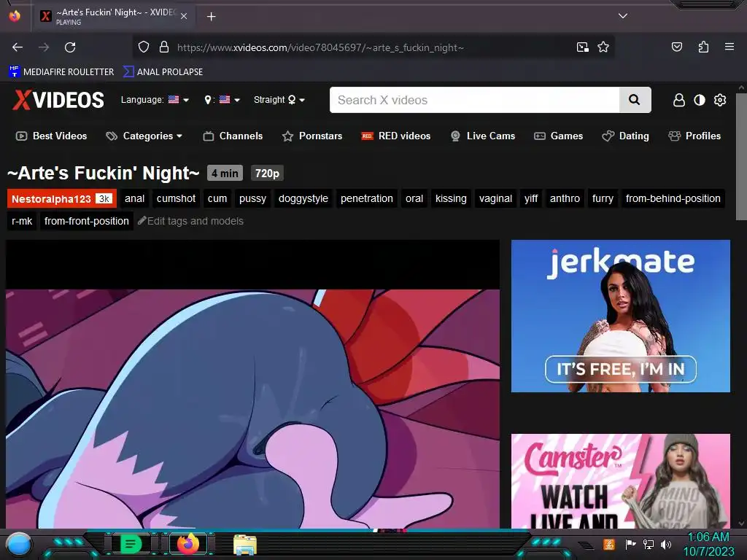Click the Firefox View icon in tab bar
This screenshot has width=747, height=560.
coord(15,16)
